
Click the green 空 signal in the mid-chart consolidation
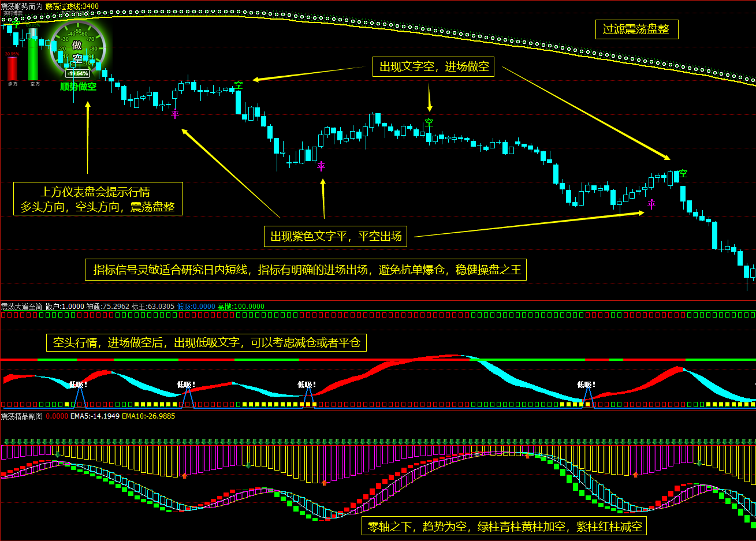[429, 122]
